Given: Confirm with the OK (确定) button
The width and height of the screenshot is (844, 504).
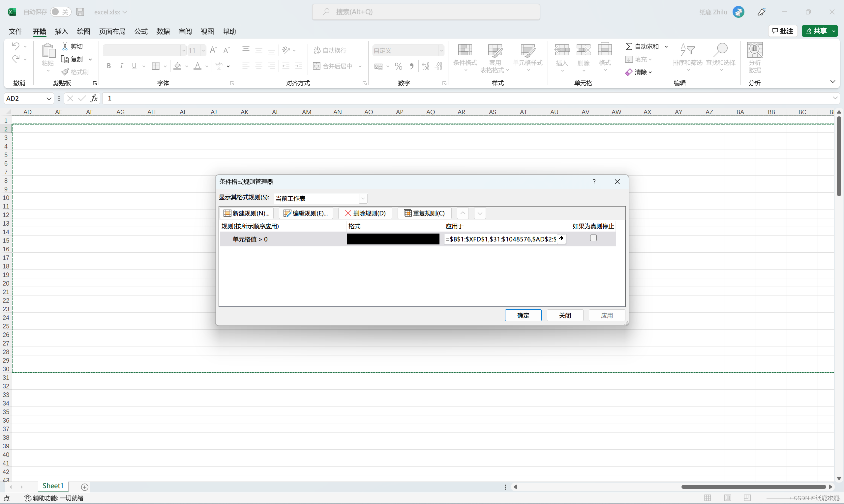Looking at the screenshot, I should (523, 315).
